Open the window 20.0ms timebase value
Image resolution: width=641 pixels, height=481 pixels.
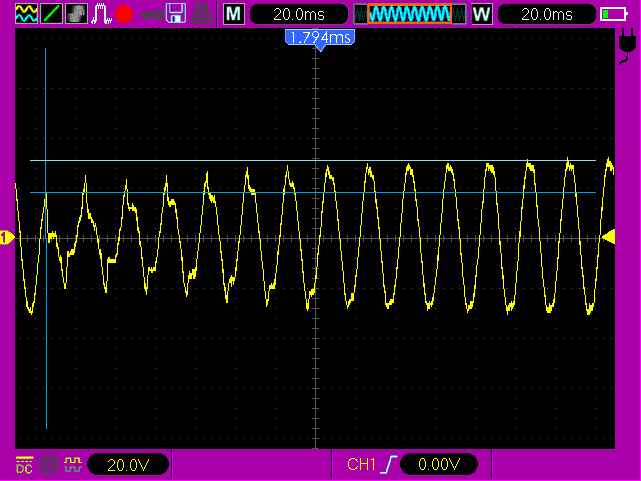546,14
